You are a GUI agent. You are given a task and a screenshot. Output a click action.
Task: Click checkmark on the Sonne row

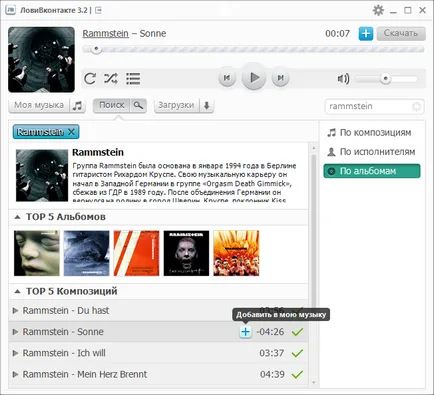297,332
